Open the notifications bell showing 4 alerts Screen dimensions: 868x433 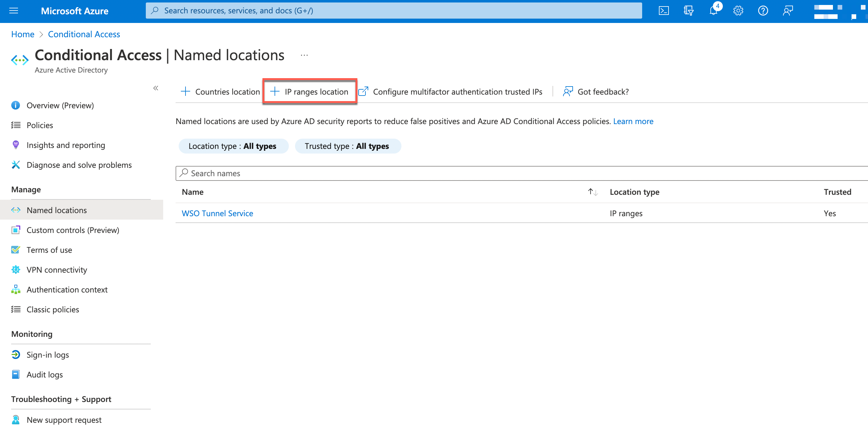[713, 11]
